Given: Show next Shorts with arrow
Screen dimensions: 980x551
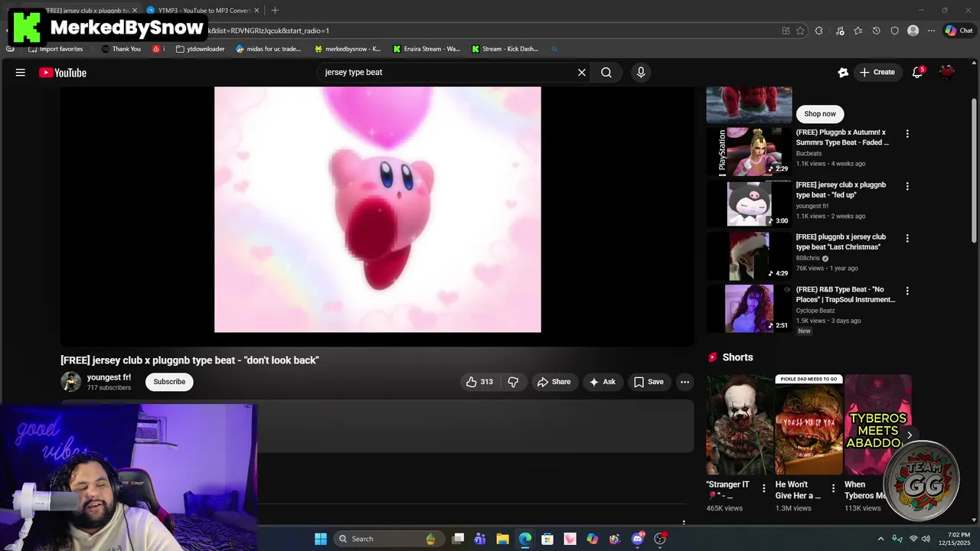Looking at the screenshot, I should click(909, 435).
